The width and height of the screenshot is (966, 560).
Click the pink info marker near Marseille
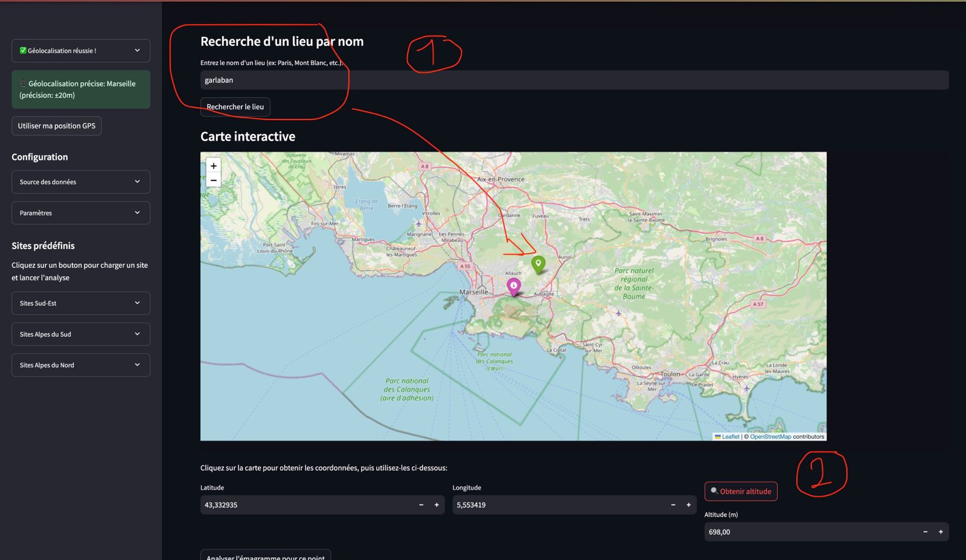point(514,286)
